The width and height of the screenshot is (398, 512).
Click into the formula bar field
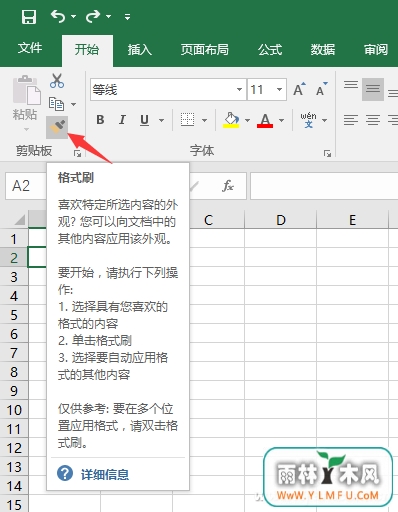(324, 186)
